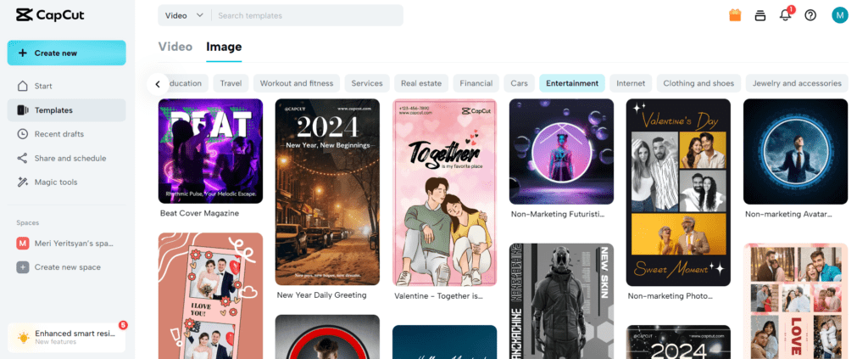
Task: Open the LOVE photo collage thumbnail
Action: (795, 301)
